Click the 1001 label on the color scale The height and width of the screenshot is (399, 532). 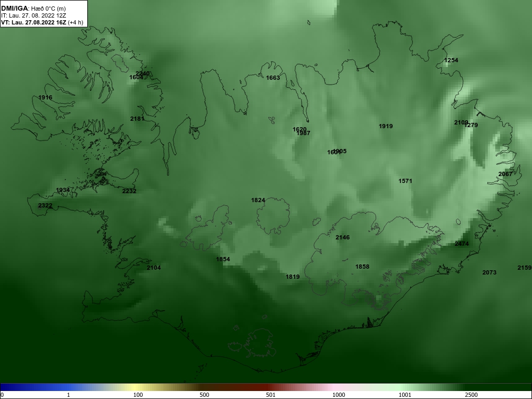coord(405,395)
